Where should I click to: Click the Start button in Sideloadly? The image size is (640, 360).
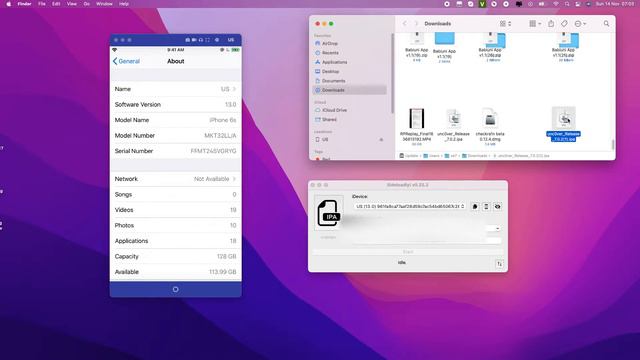(x=408, y=252)
